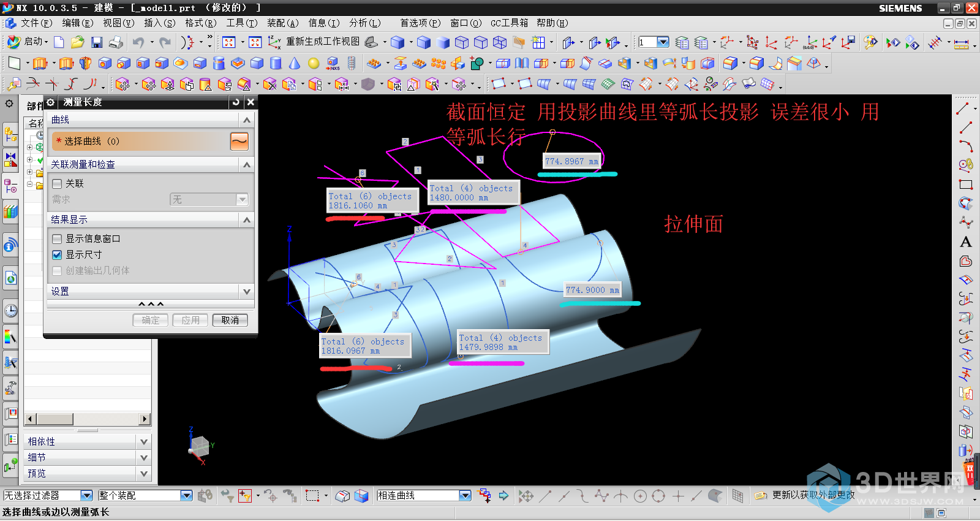
Task: Save the part with floppy icon
Action: pyautogui.click(x=97, y=42)
